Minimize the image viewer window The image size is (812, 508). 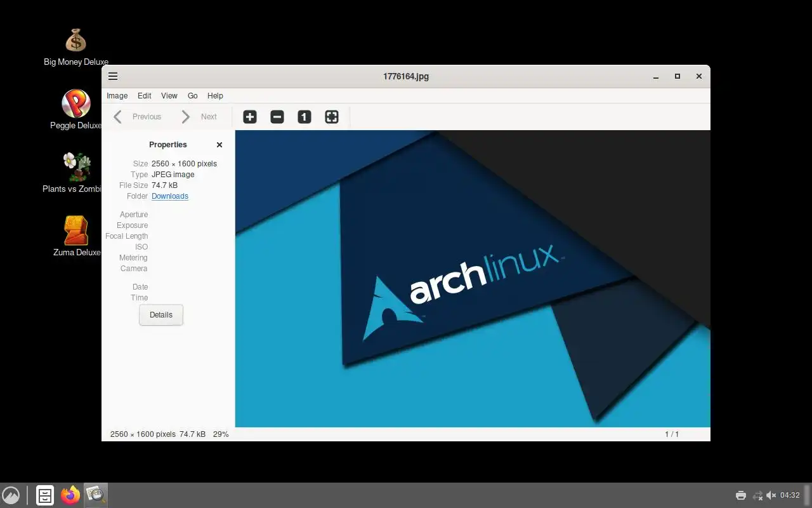click(x=656, y=76)
